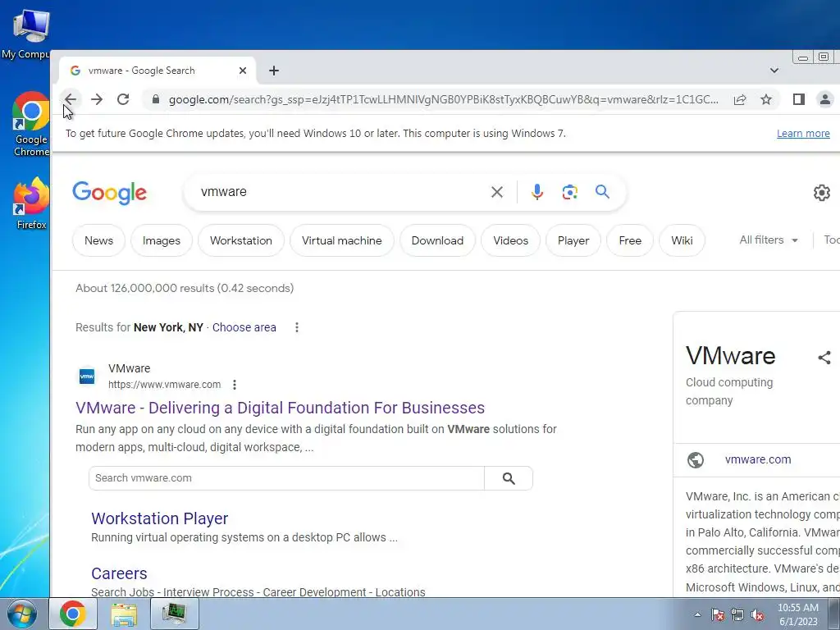View site info via the padlock icon
The width and height of the screenshot is (840, 630).
point(156,99)
